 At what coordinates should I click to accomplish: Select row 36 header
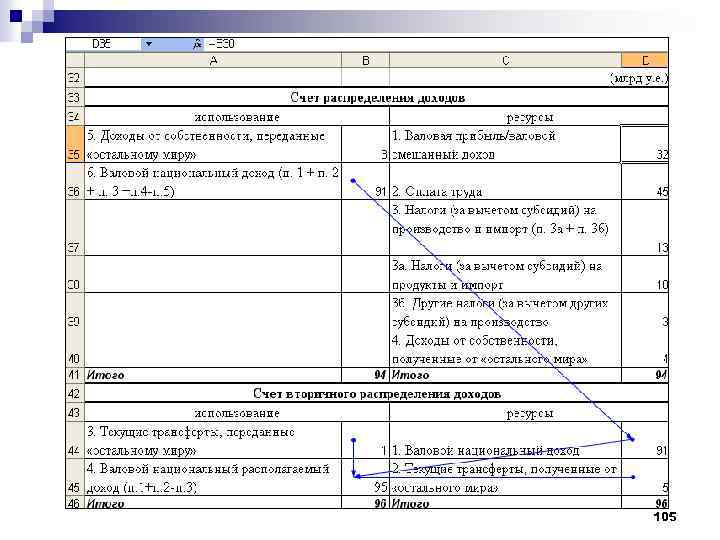point(74,181)
